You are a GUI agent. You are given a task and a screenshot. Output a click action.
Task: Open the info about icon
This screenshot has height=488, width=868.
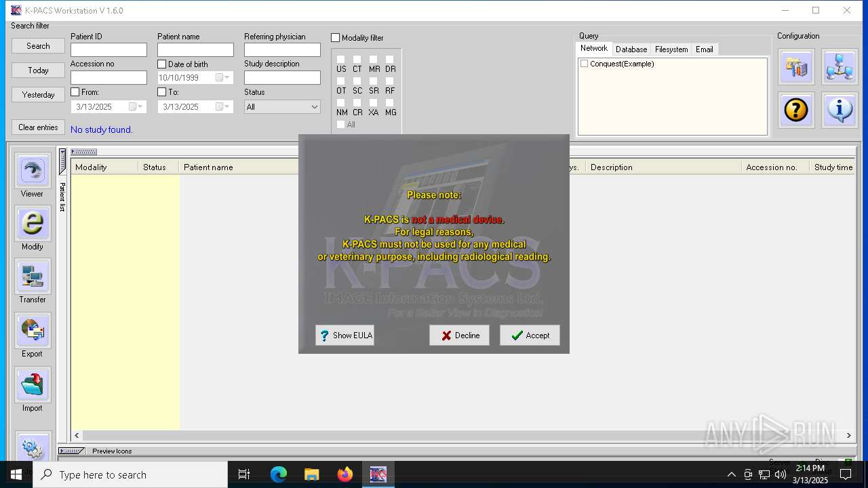pos(840,110)
